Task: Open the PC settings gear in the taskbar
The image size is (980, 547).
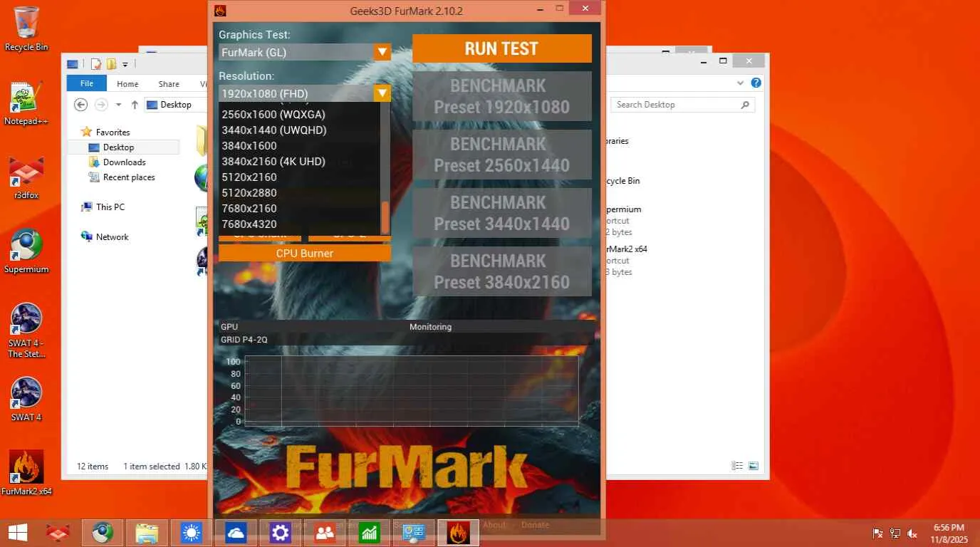Action: pyautogui.click(x=281, y=533)
